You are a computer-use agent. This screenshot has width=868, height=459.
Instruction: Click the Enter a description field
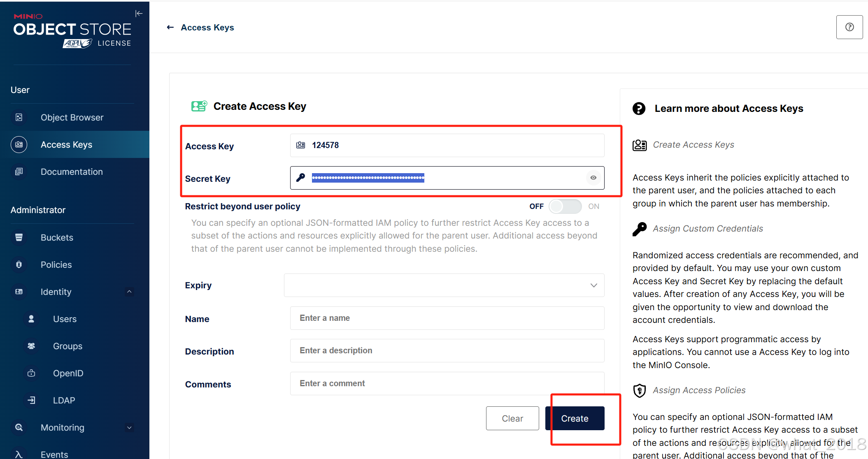pyautogui.click(x=447, y=351)
